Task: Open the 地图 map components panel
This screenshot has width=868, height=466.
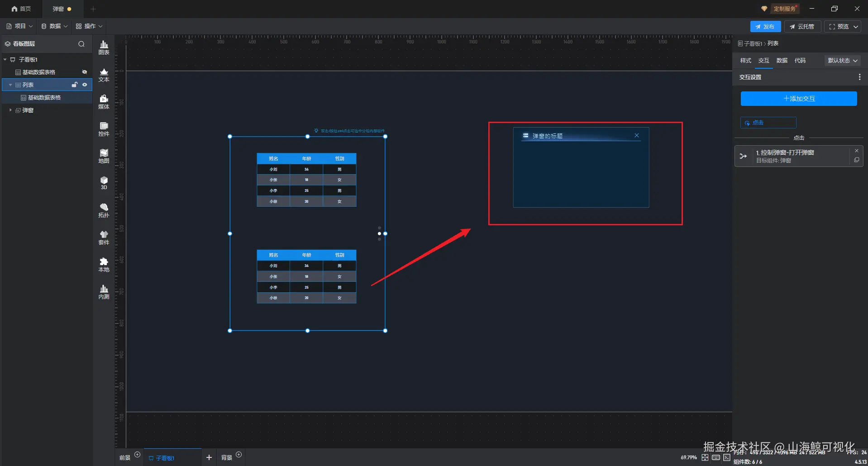Action: pos(104,157)
